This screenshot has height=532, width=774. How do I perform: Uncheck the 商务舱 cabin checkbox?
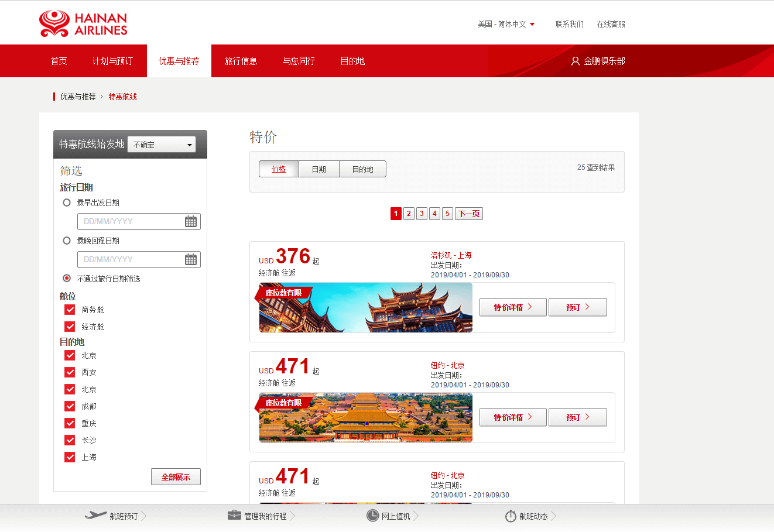click(70, 310)
